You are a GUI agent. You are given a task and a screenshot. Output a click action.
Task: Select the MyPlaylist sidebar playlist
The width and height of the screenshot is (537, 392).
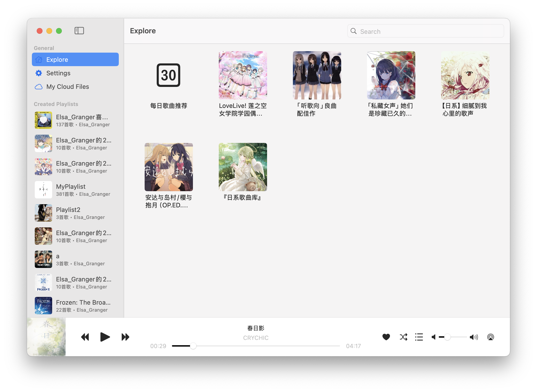[75, 190]
